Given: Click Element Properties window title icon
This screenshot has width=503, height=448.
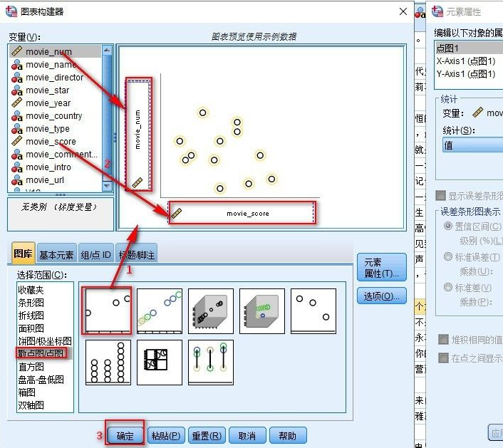Looking at the screenshot, I should coord(437,11).
